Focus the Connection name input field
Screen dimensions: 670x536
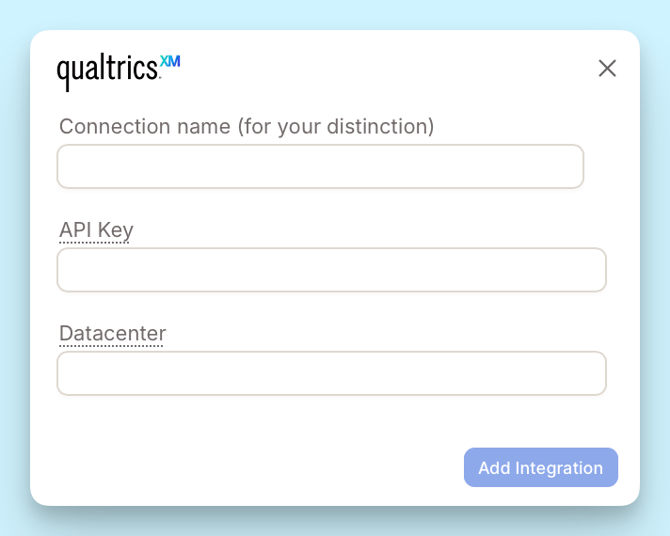[320, 166]
